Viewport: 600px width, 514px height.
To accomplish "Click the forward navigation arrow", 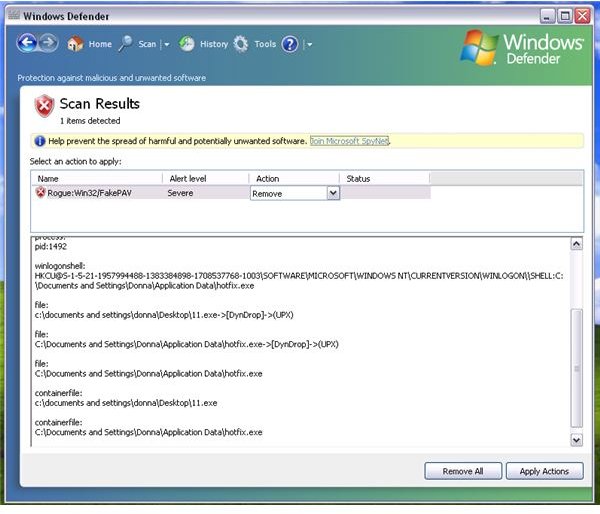I will [48, 43].
